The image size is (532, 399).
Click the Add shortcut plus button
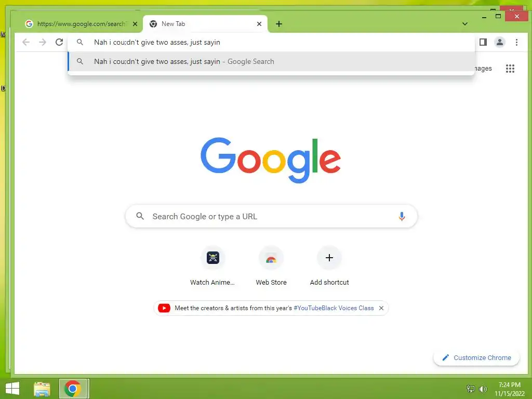coord(329,258)
